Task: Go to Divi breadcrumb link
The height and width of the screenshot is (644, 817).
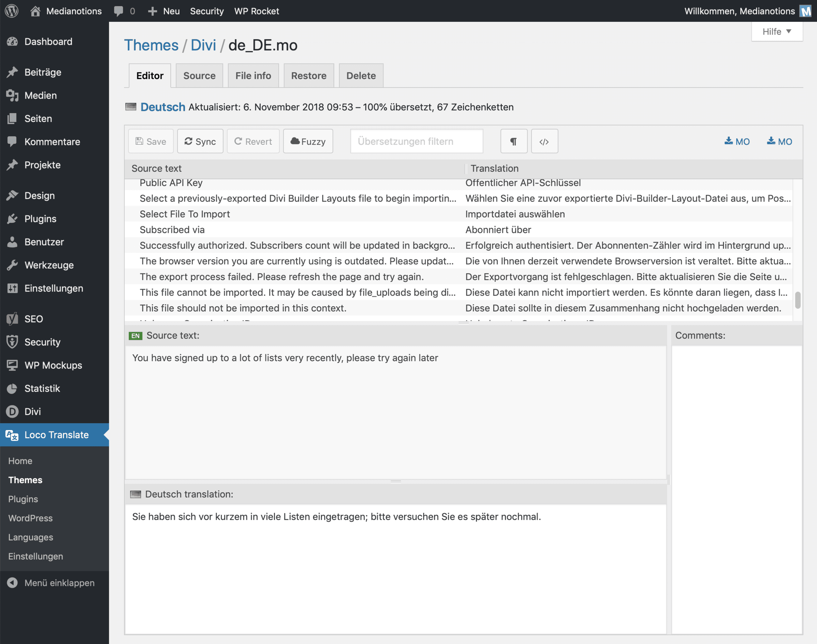Action: click(203, 45)
